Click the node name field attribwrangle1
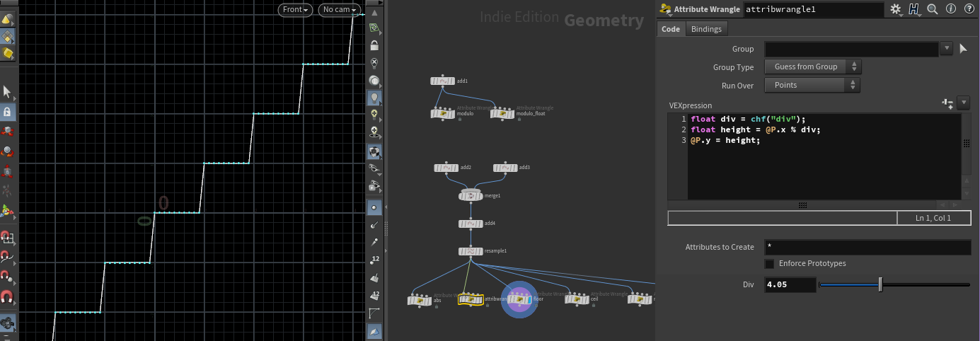This screenshot has width=980, height=341. 814,9
